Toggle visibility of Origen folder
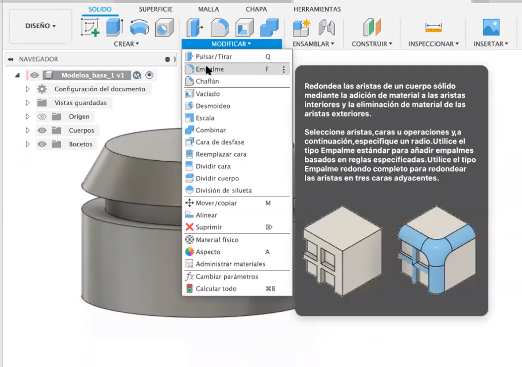Viewport: 522px width, 367px height. tap(42, 117)
